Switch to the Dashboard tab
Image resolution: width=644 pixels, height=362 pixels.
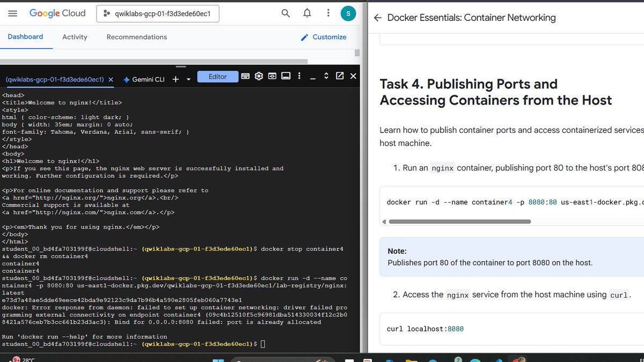coord(25,37)
